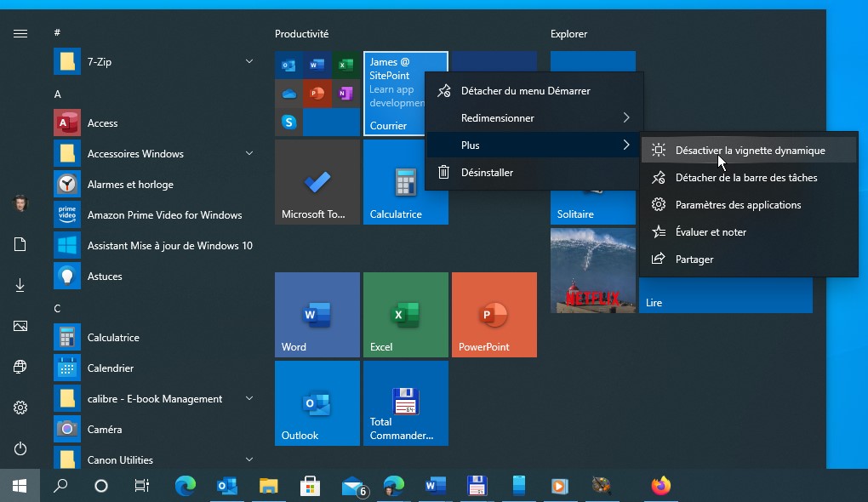The width and height of the screenshot is (868, 502).
Task: Open the Word tile
Action: tap(317, 315)
